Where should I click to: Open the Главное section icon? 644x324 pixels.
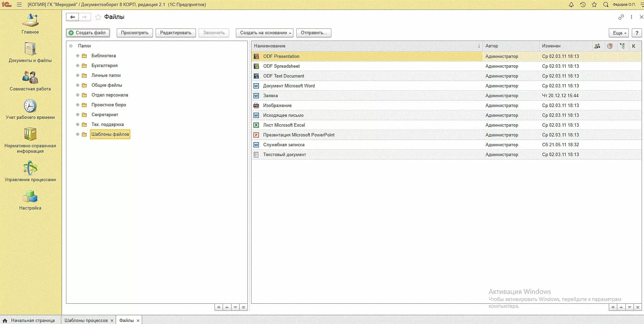tap(30, 21)
